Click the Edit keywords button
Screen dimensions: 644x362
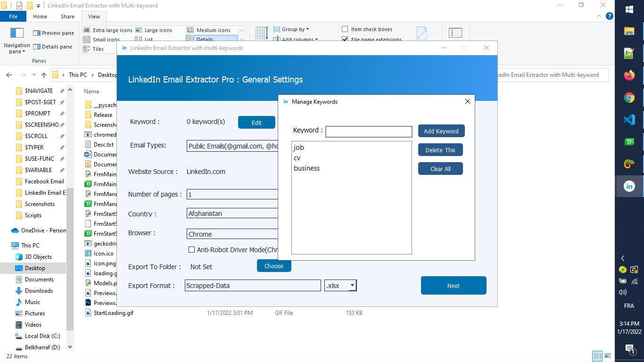[256, 123]
